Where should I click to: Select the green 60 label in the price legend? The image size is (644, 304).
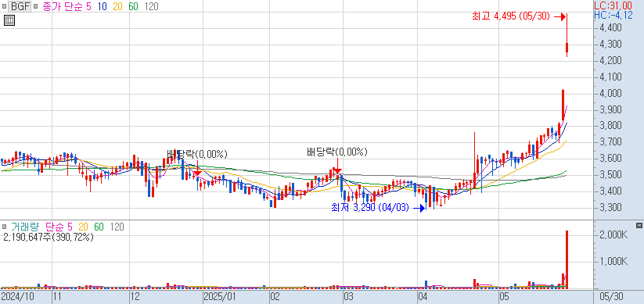pyautogui.click(x=133, y=6)
